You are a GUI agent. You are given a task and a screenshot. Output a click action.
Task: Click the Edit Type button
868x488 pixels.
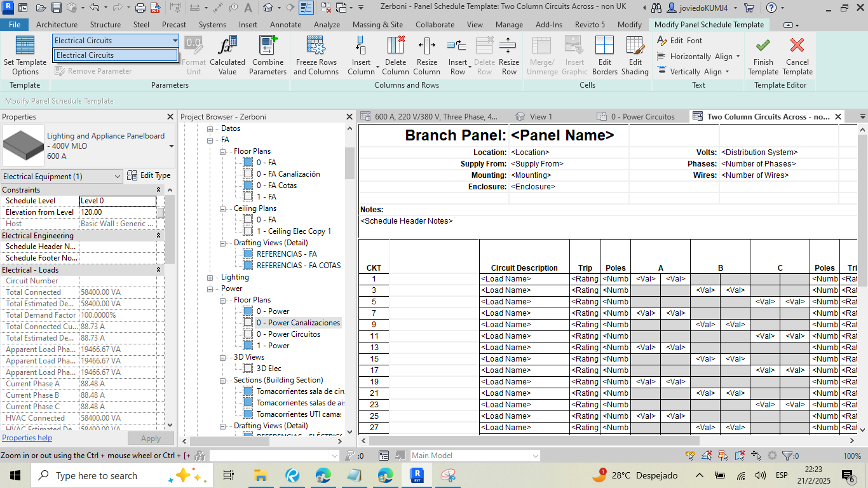pos(149,176)
